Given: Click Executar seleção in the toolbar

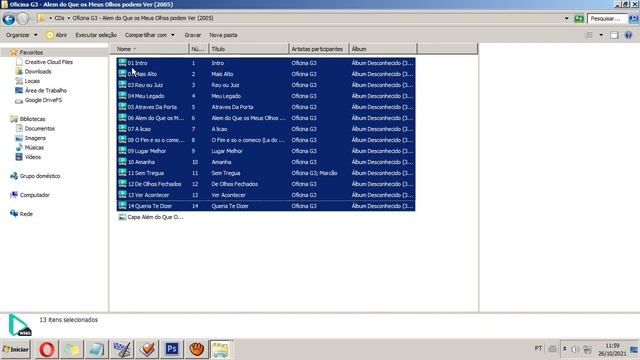Looking at the screenshot, I should click(96, 35).
